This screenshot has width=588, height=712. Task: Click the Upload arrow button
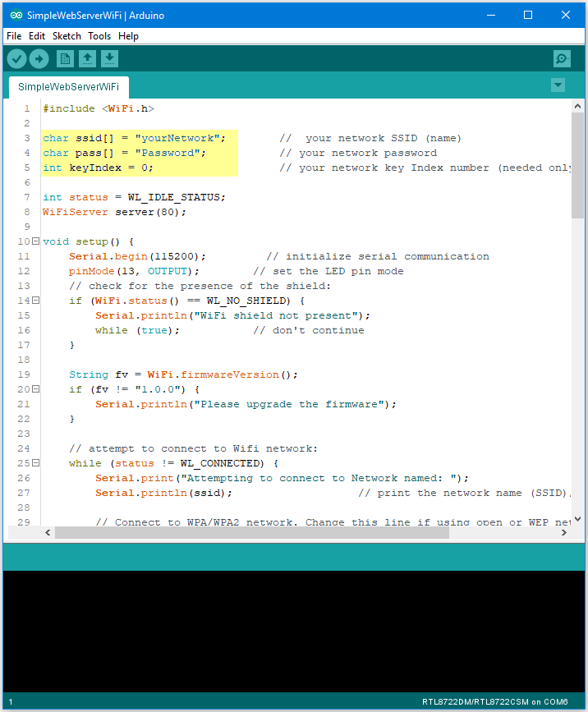[x=39, y=59]
